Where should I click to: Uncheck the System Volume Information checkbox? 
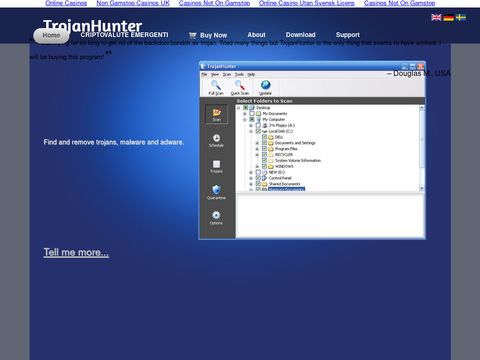[264, 160]
